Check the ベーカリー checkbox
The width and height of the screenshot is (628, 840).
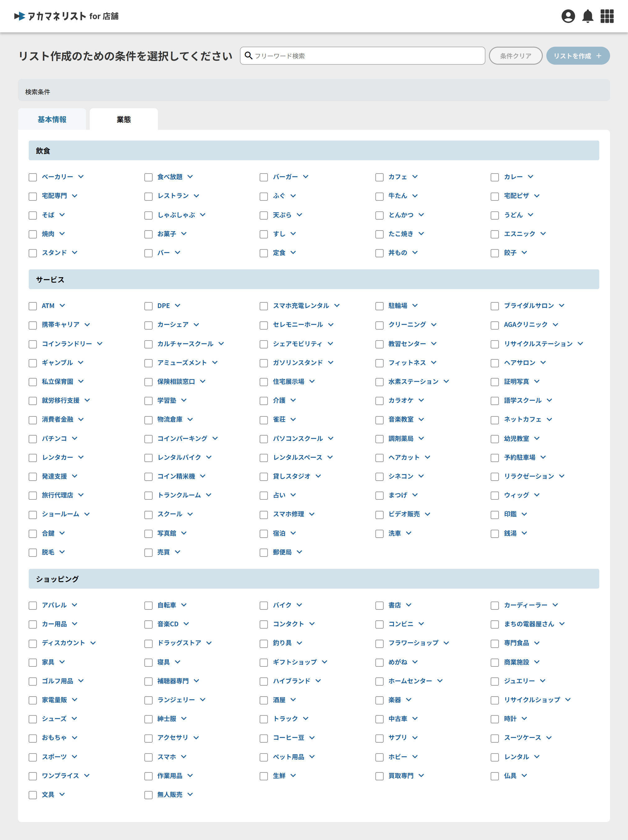[33, 177]
